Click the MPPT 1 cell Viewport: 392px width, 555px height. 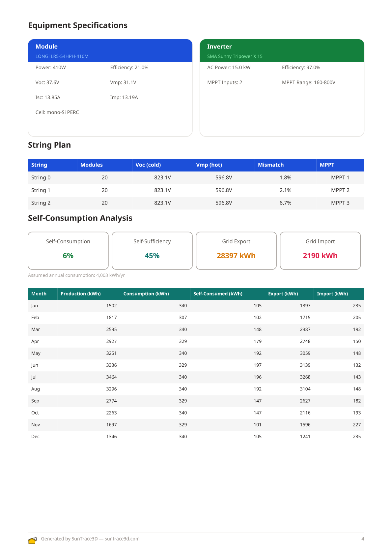pos(340,177)
